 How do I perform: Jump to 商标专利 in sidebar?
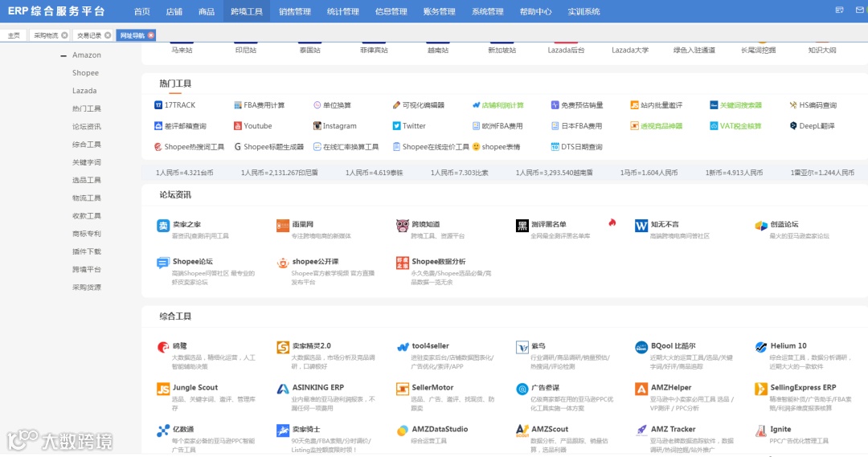click(87, 234)
